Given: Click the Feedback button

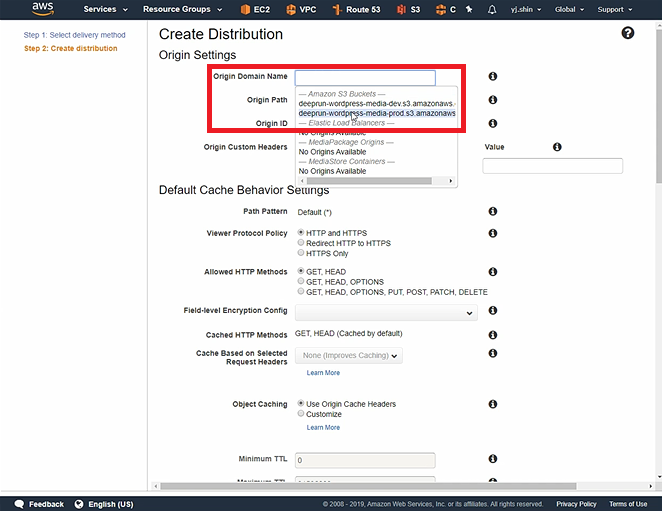Looking at the screenshot, I should (x=39, y=504).
